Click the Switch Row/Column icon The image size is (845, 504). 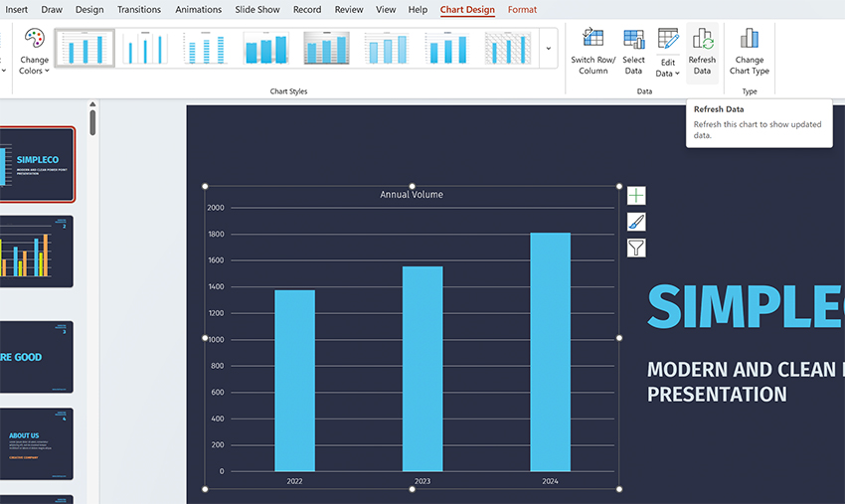[x=592, y=38]
